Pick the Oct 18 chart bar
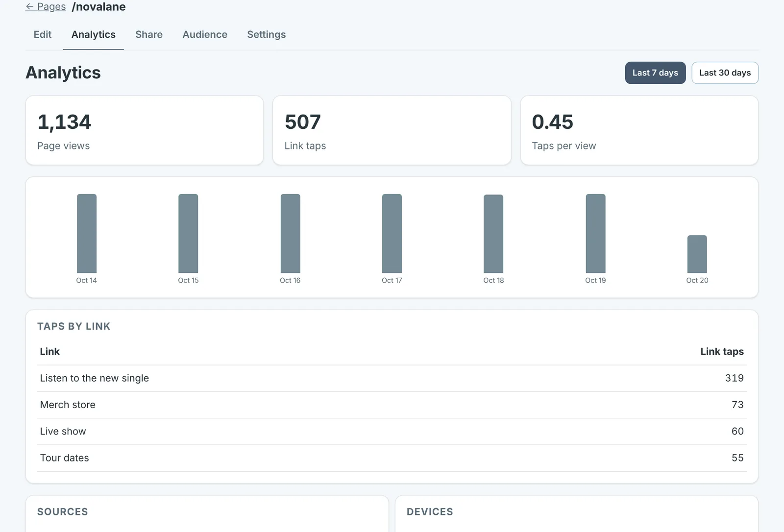 [493, 234]
